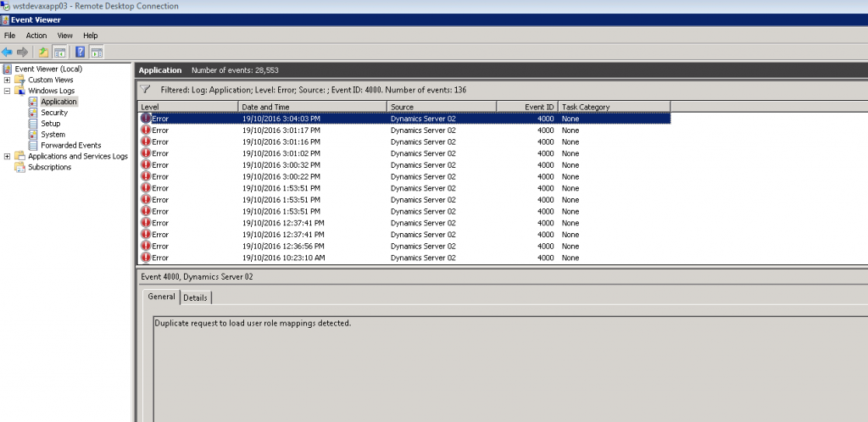The image size is (868, 422).
Task: Click the Forward arrow toolbar icon
Action: pos(22,53)
